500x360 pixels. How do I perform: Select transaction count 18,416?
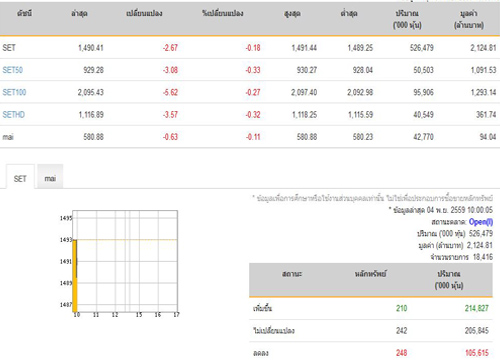coord(482,257)
